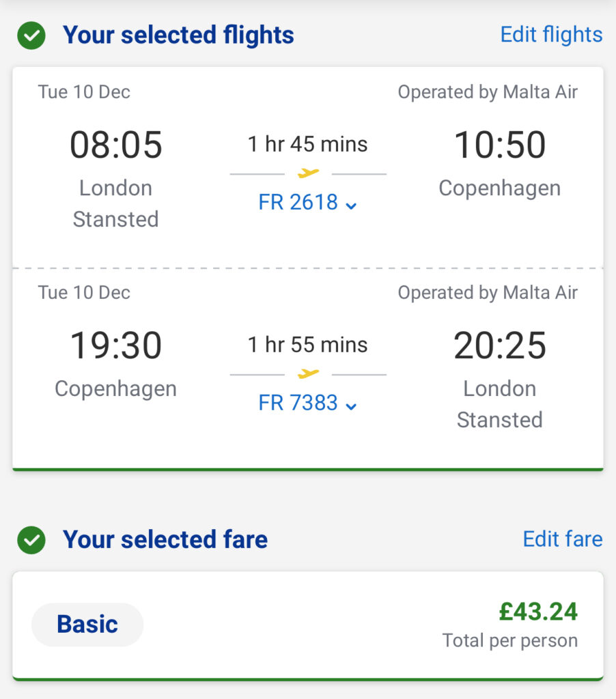The image size is (616, 699).
Task: Click Copenhagen under the 10:50 arrival
Action: click(499, 188)
